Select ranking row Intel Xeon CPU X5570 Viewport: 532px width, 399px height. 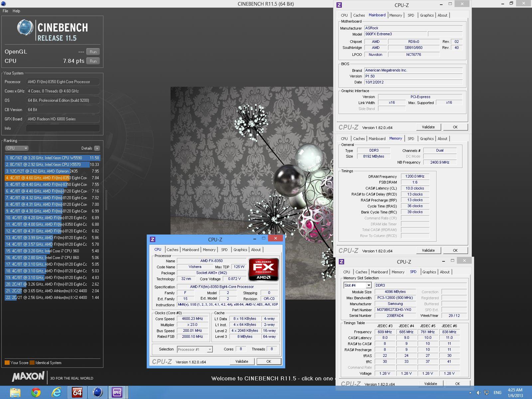pyautogui.click(x=52, y=165)
